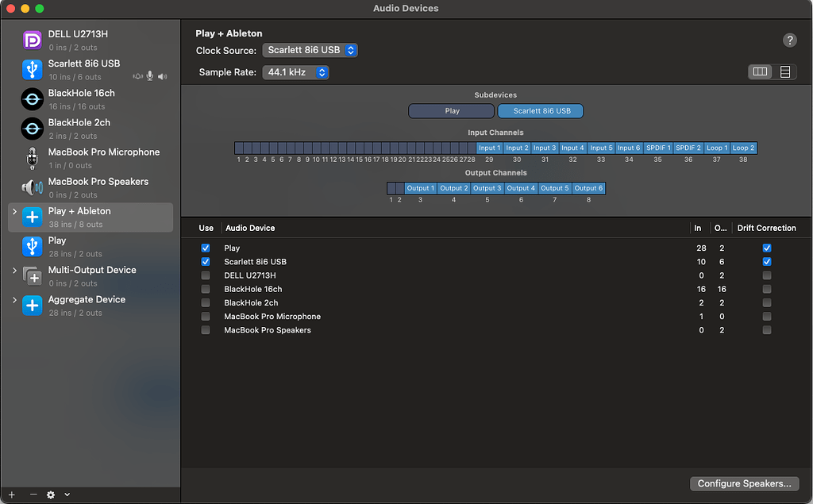Viewport: 813px width, 504px height.
Task: Select Input 4 channel block
Action: 572,148
